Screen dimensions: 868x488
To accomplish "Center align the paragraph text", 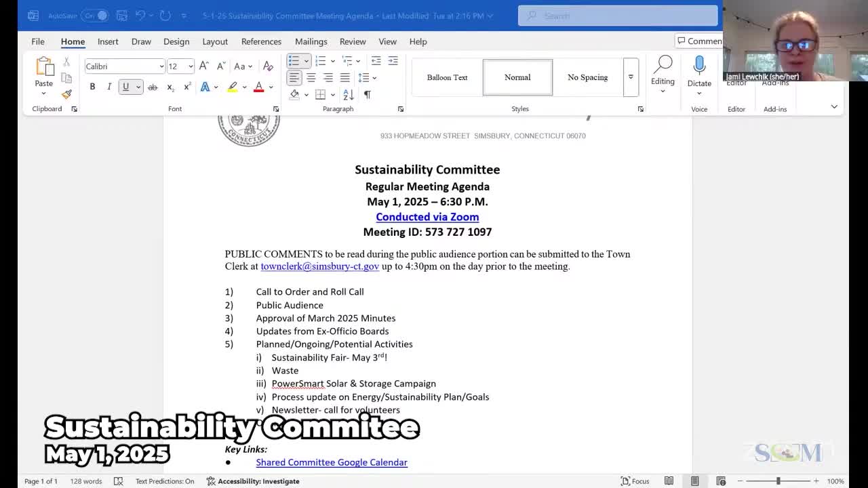I will pyautogui.click(x=311, y=78).
